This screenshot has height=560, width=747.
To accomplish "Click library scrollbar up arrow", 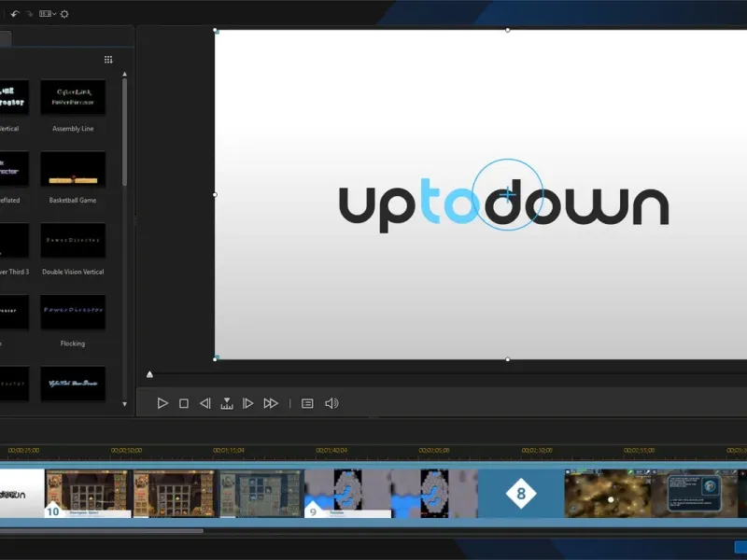I will 125,74.
